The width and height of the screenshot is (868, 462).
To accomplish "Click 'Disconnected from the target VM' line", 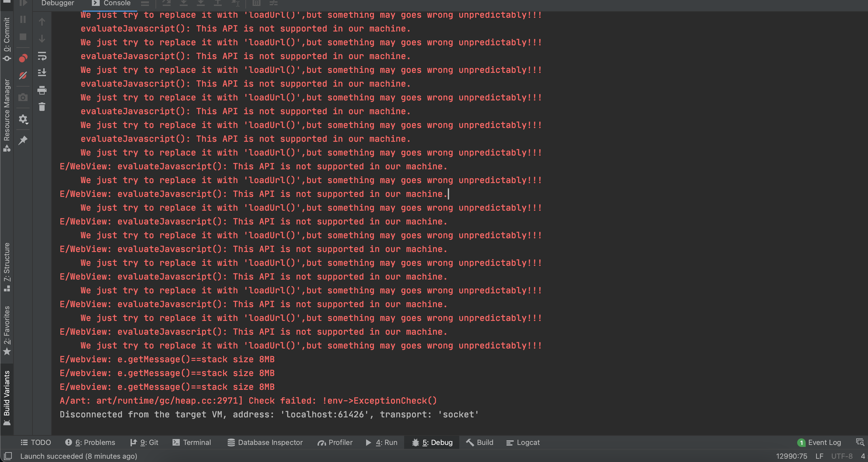I will (269, 414).
